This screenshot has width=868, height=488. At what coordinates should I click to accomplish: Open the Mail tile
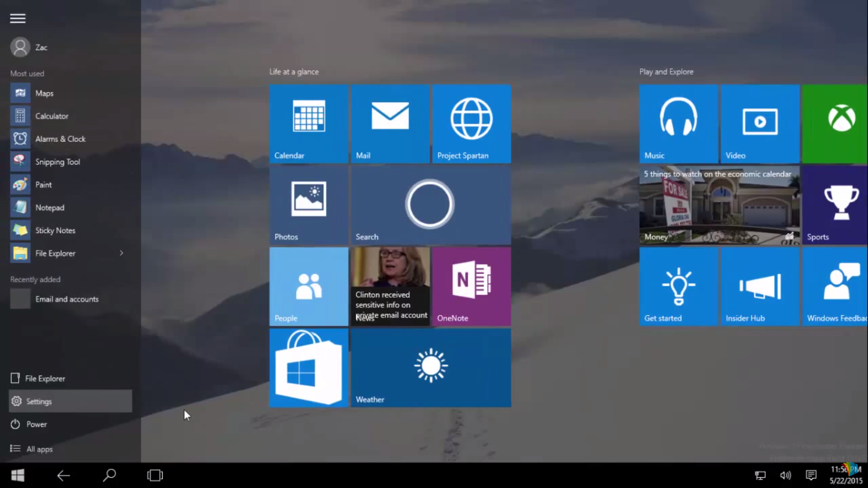(390, 124)
